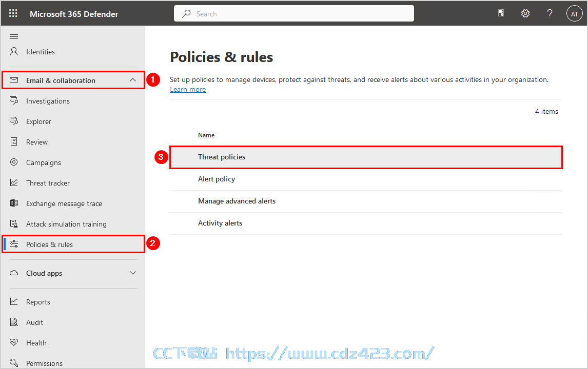Click the search magnifier icon
The height and width of the screenshot is (369, 588).
click(x=186, y=14)
